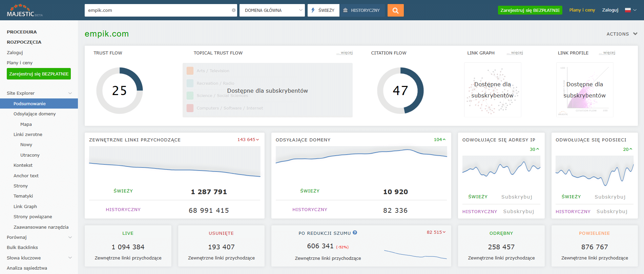The height and width of the screenshot is (274, 644).
Task: Click the Usunięte 193 407 value
Action: click(x=221, y=247)
